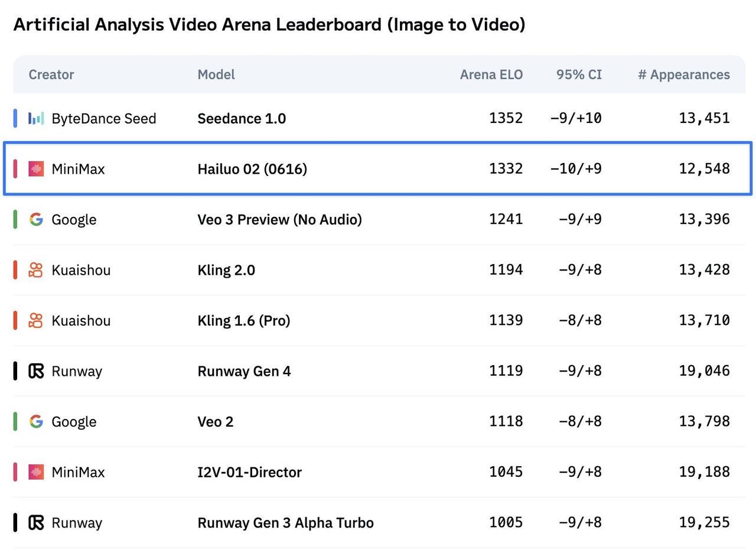This screenshot has width=756, height=553.
Task: Open the Hailuo 02 (0616) model name
Action: pos(252,169)
